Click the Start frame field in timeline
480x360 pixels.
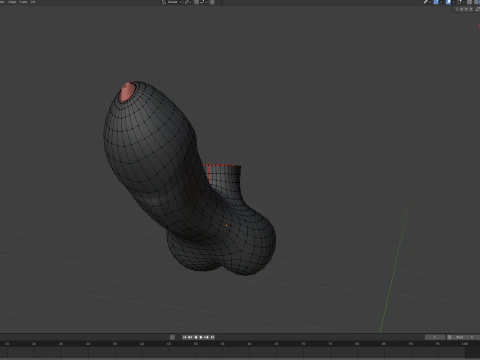click(465, 337)
